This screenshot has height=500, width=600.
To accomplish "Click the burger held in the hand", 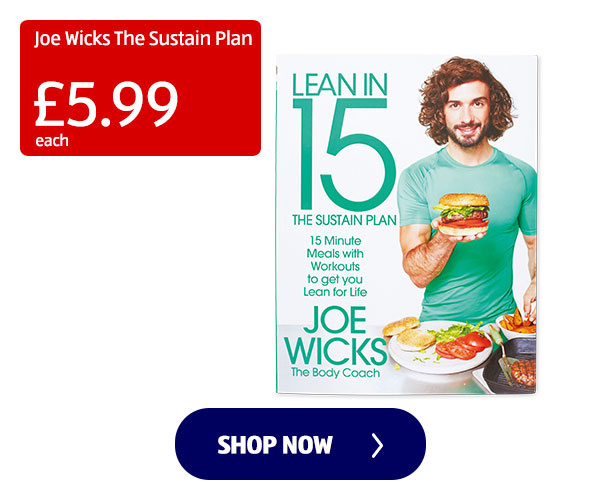I will [462, 215].
